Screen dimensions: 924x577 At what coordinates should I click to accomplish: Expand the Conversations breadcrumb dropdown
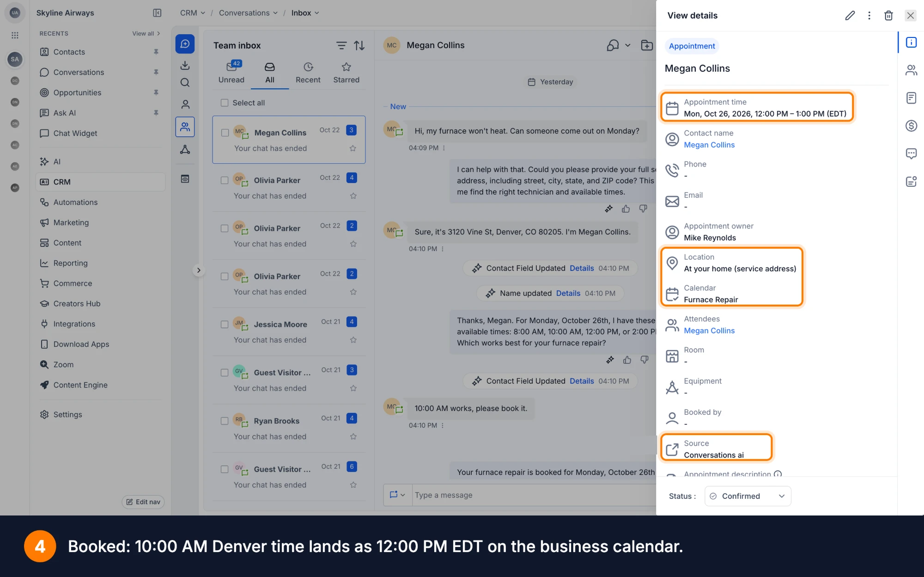(275, 13)
